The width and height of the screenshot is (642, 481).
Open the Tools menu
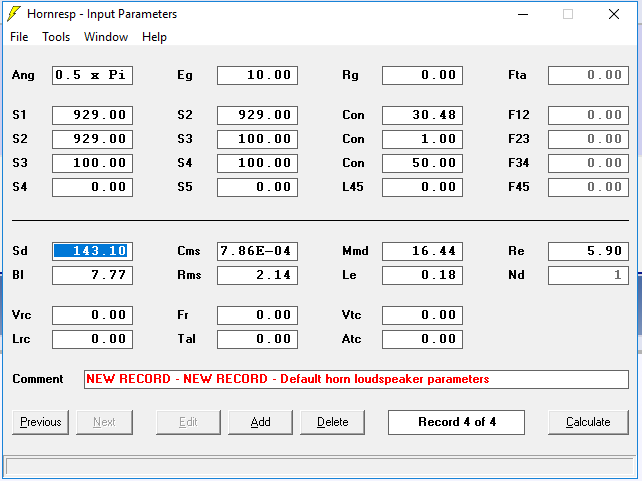pyautogui.click(x=56, y=37)
